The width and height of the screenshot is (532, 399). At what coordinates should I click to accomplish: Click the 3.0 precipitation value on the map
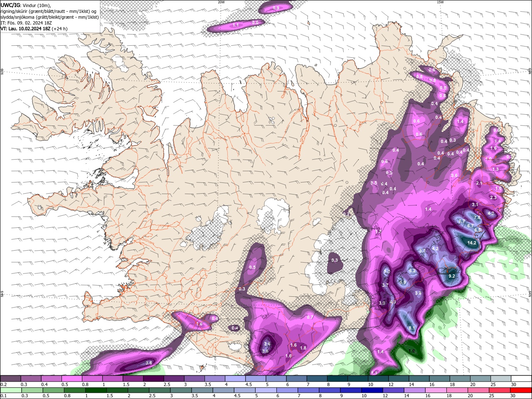tap(382, 303)
